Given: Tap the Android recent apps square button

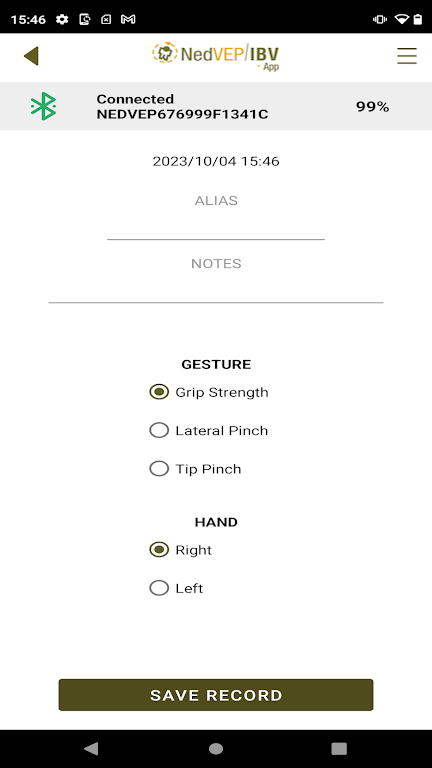Looking at the screenshot, I should (x=339, y=748).
